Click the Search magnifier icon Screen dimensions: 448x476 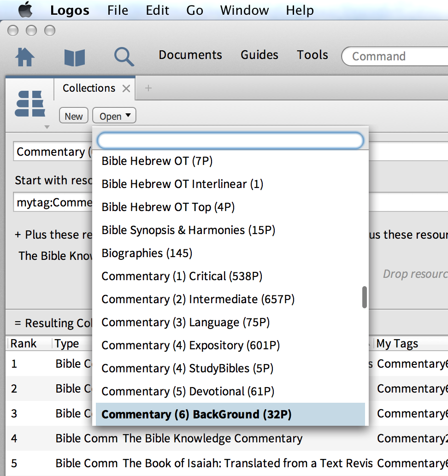click(124, 57)
